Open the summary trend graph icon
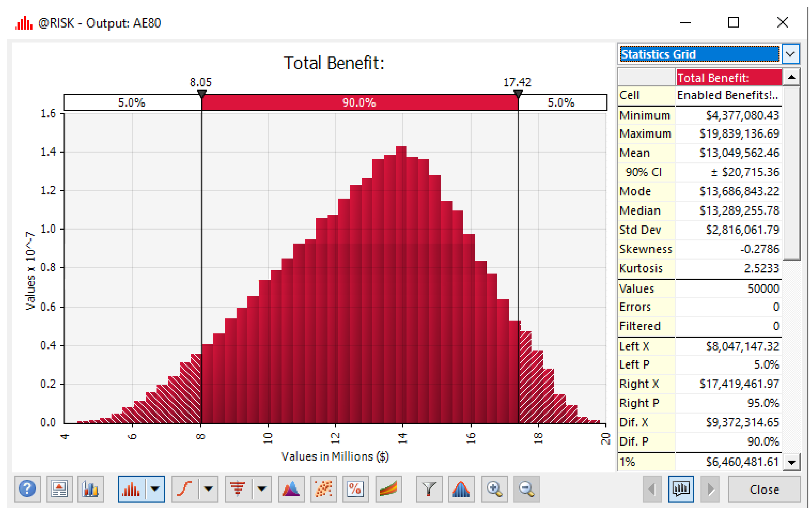The width and height of the screenshot is (812, 513). tap(389, 489)
